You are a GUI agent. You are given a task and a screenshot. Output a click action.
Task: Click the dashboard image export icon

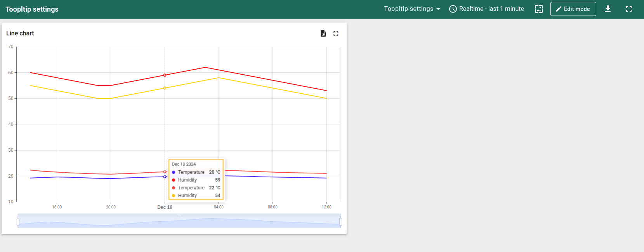539,9
